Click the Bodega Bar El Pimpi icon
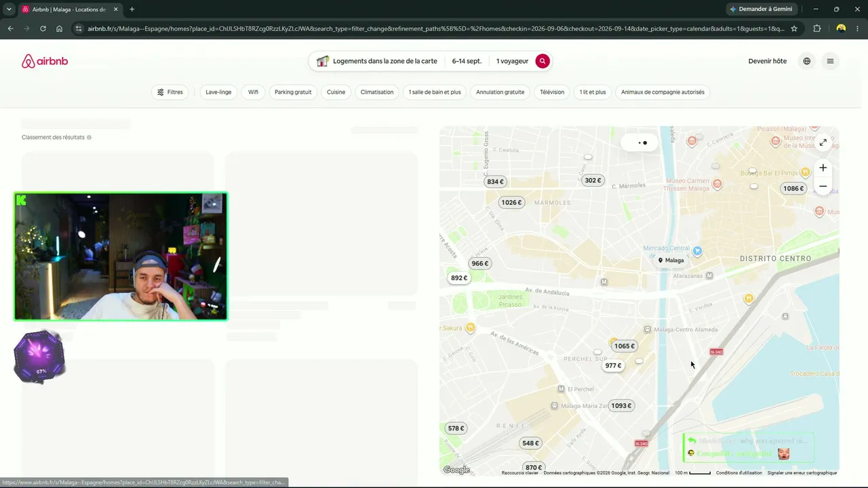The image size is (868, 488). pos(806,172)
